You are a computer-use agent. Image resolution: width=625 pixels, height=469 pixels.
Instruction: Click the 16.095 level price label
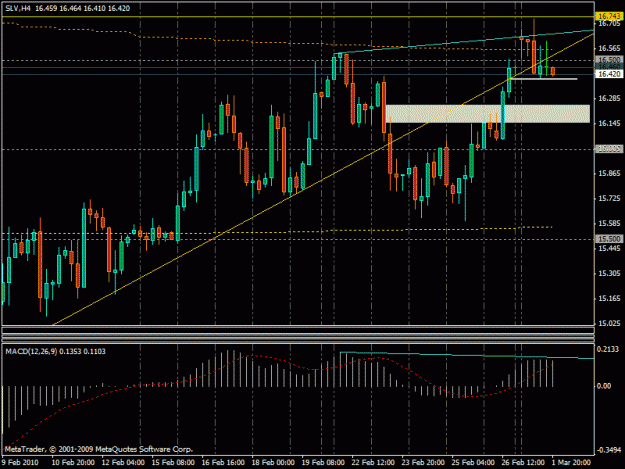click(609, 149)
